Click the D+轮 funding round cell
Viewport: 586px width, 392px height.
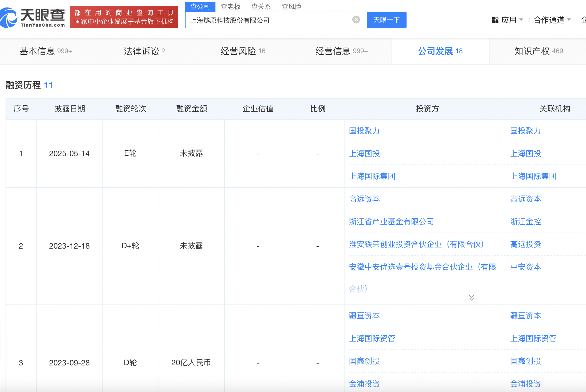coord(130,246)
